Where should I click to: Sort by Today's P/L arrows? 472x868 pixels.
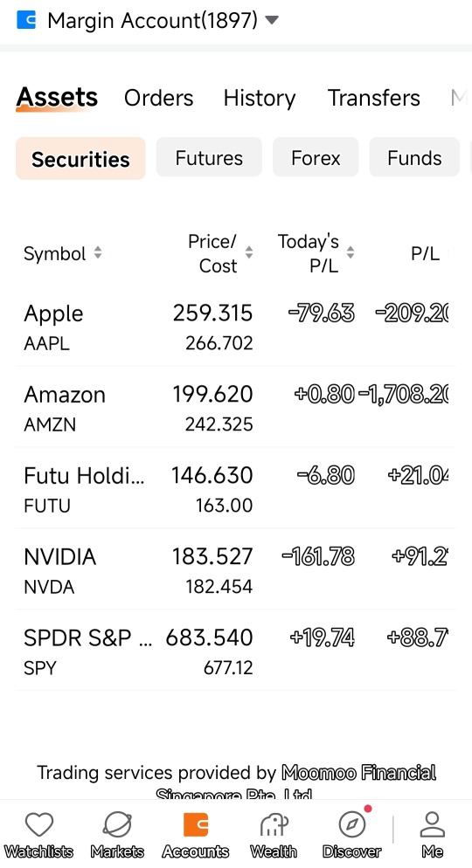click(351, 253)
